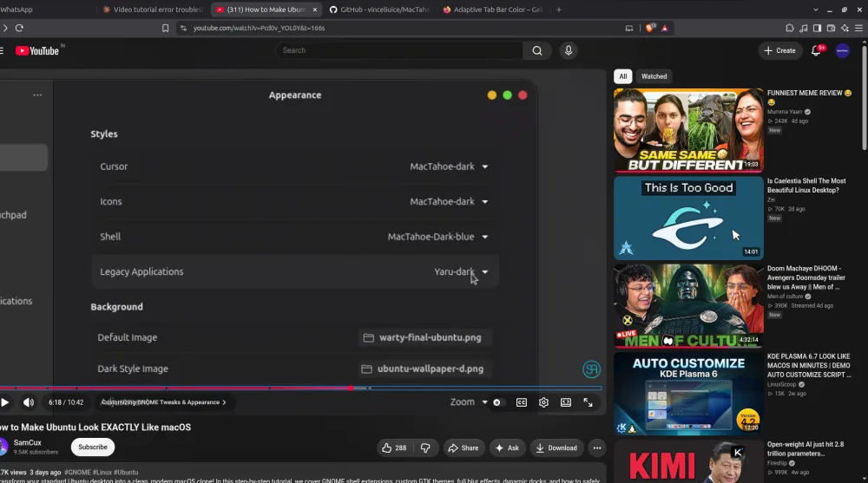868x483 pixels.
Task: Open Auto Customize KDE Plasma 6 thumbnail
Action: pyautogui.click(x=688, y=394)
